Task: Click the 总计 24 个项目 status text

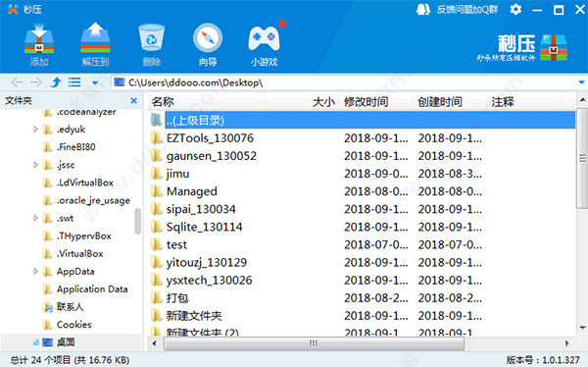Action: pyautogui.click(x=70, y=360)
